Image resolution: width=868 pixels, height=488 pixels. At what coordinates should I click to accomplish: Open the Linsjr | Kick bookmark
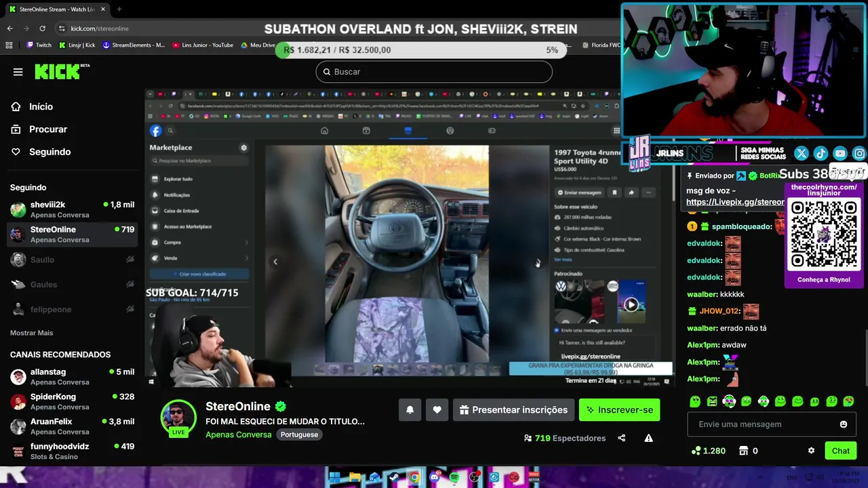click(77, 45)
